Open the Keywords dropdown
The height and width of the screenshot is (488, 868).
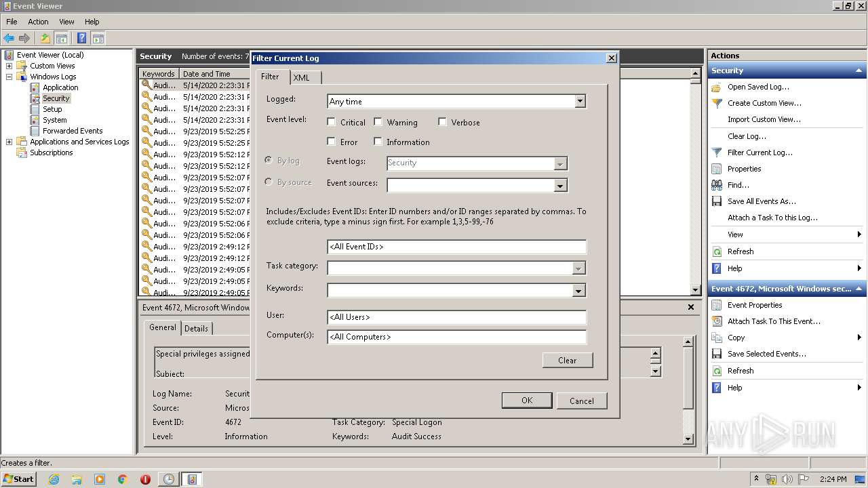[x=578, y=291]
